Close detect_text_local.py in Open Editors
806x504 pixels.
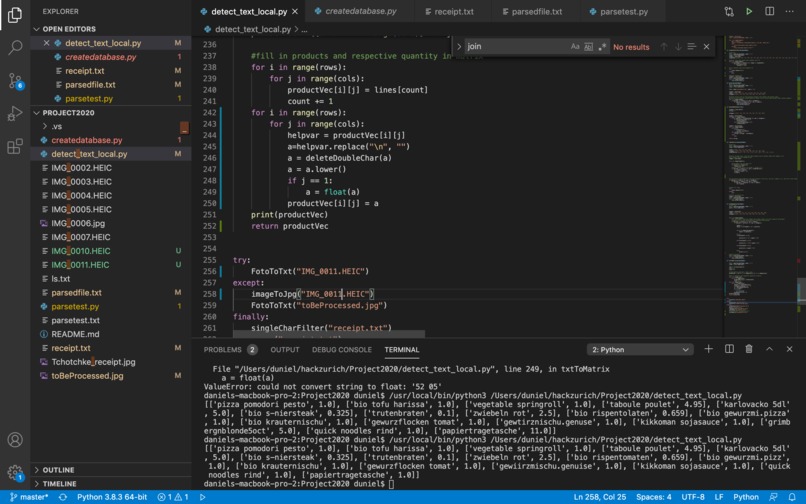(46, 43)
